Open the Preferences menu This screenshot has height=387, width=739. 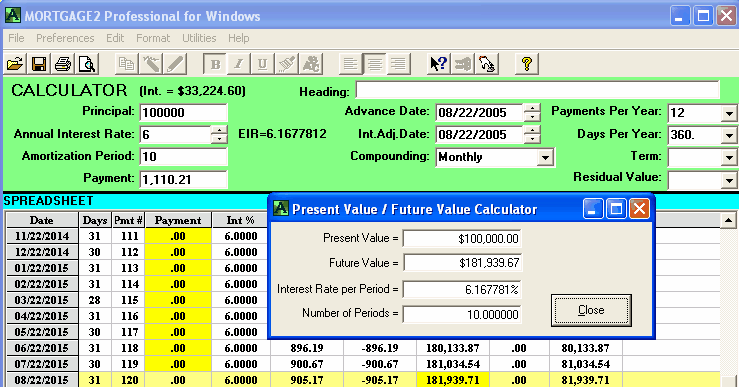pyautogui.click(x=65, y=38)
